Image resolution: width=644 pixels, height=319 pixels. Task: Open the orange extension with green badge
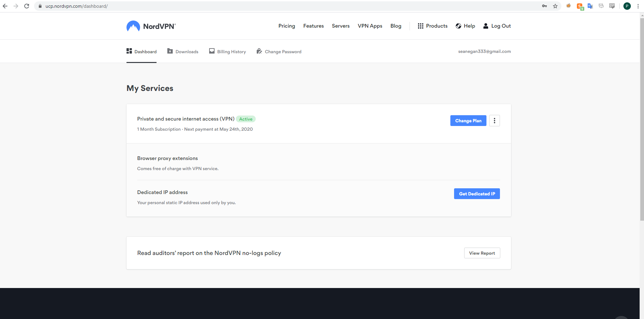click(x=580, y=6)
